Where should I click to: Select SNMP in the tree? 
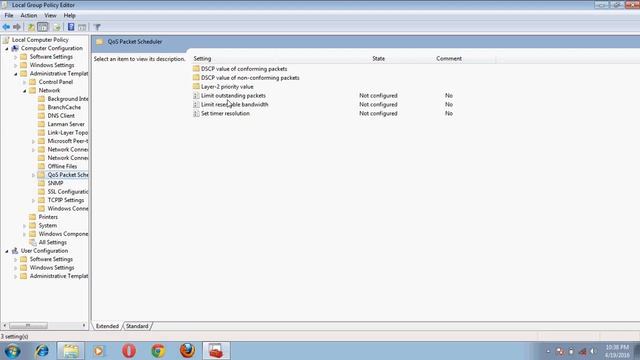click(x=55, y=183)
